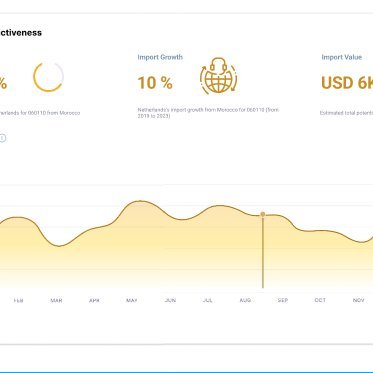Click the NOV month label
Image resolution: width=373 pixels, height=373 pixels.
pos(359,300)
